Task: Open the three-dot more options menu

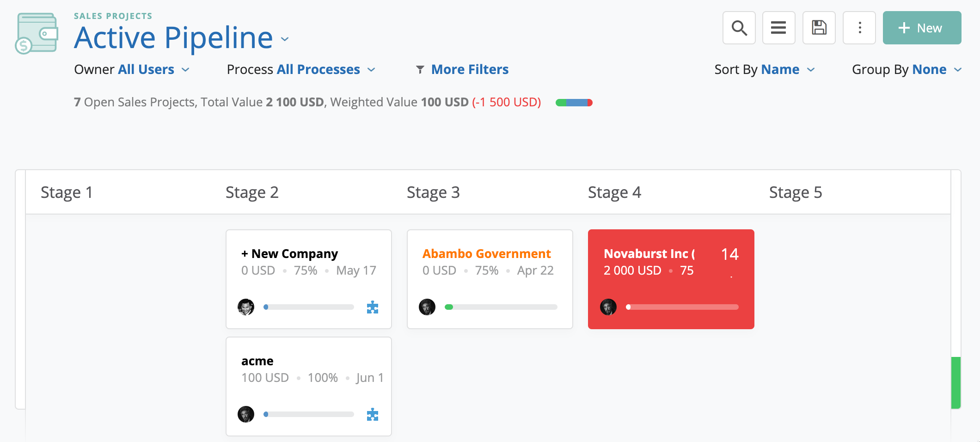Action: click(859, 28)
